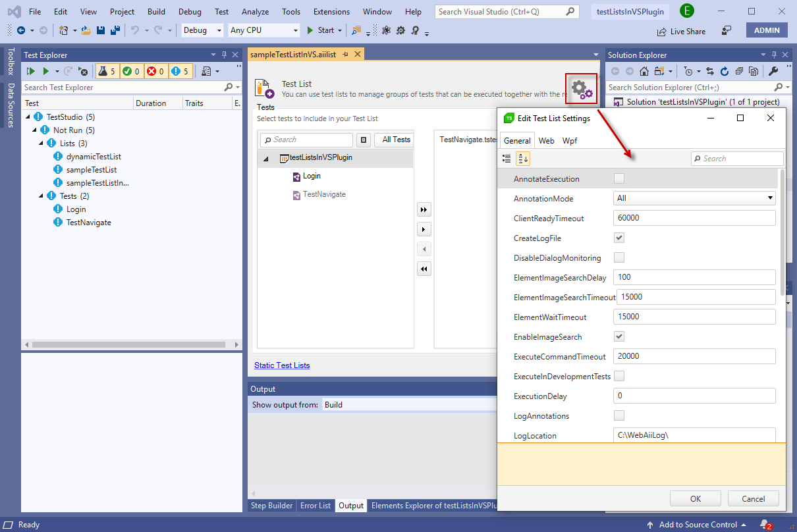Click the Undo toolbar icon
This screenshot has height=532, width=797.
pos(135,30)
